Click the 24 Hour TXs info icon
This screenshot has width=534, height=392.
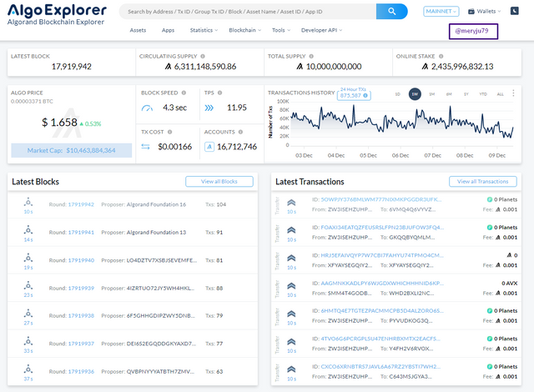point(365,96)
